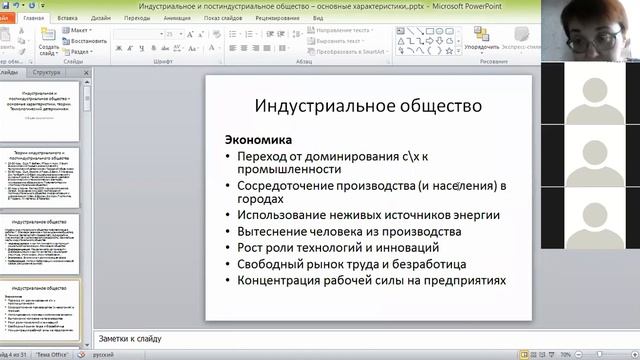The height and width of the screenshot is (360, 640).
Task: Click the numbered list icon
Action: [250, 34]
